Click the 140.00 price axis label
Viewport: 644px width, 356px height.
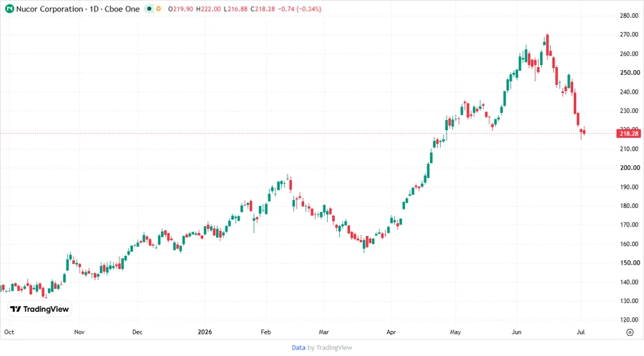pyautogui.click(x=629, y=282)
